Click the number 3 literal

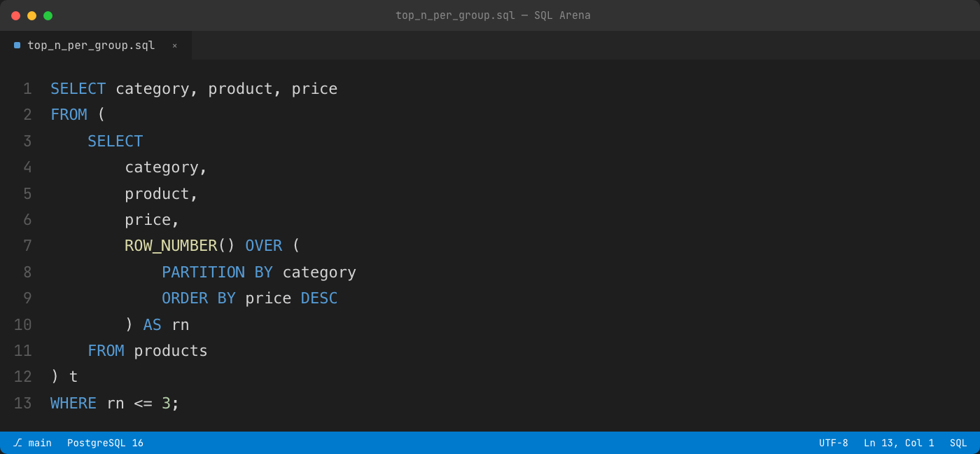166,403
